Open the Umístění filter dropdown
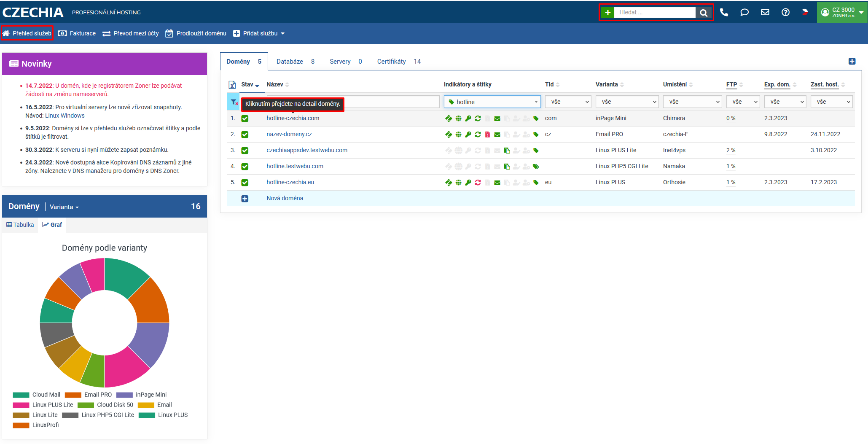The width and height of the screenshot is (868, 444). 692,102
